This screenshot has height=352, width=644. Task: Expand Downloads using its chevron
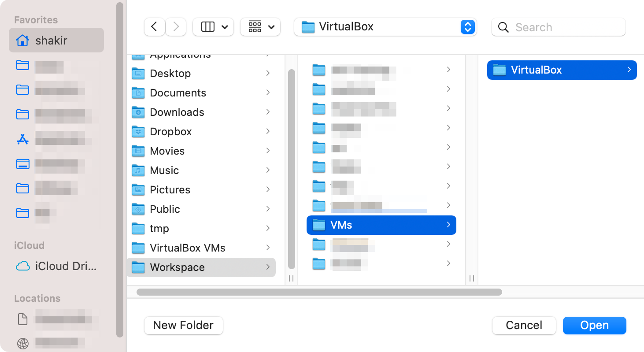[268, 112]
